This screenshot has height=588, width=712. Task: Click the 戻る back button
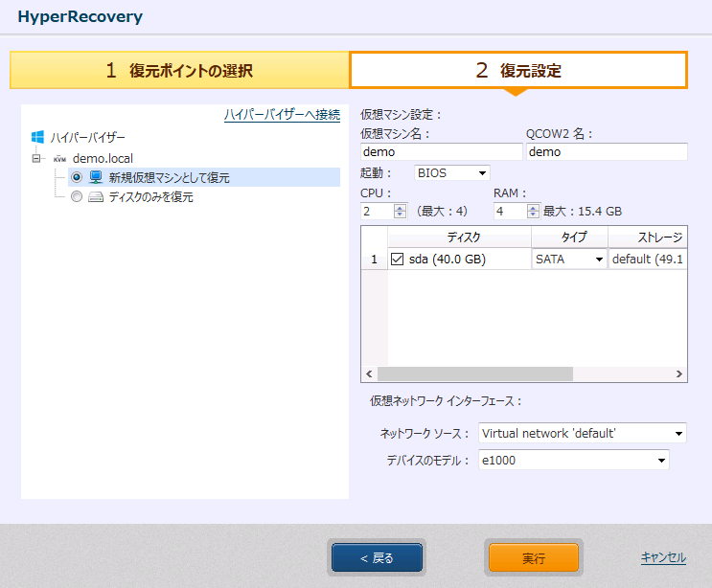(x=377, y=557)
